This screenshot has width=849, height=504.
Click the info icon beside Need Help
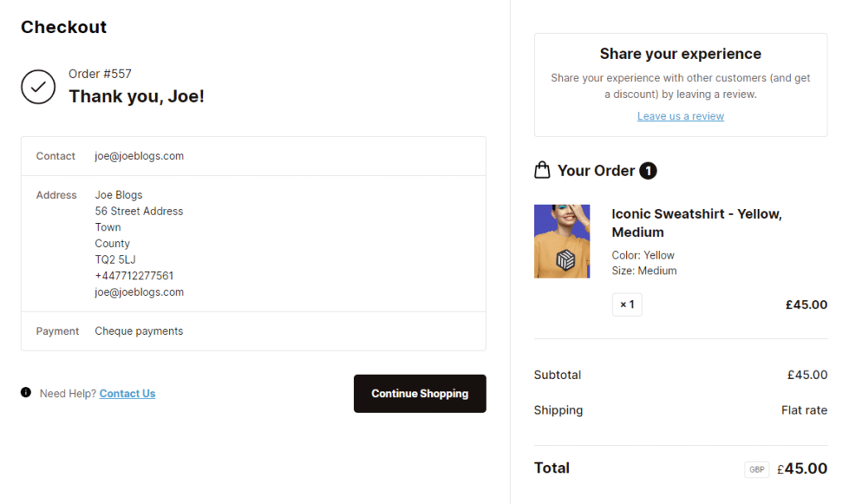click(x=26, y=392)
